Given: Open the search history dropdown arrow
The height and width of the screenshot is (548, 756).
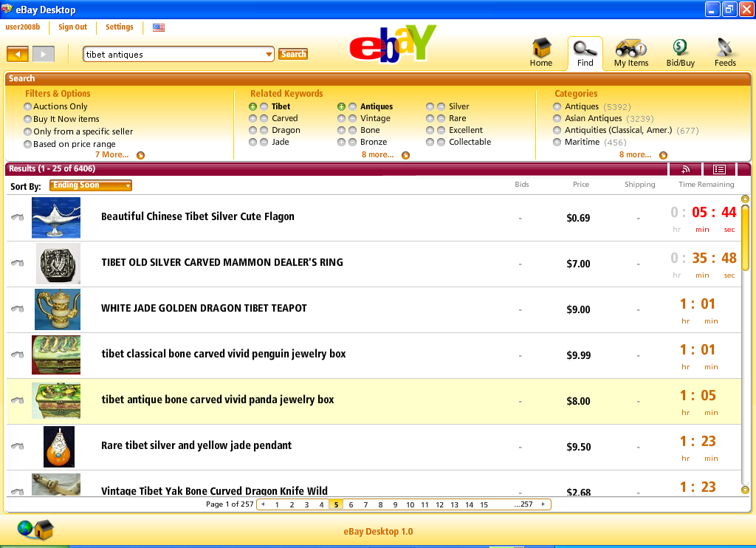Looking at the screenshot, I should pos(269,55).
